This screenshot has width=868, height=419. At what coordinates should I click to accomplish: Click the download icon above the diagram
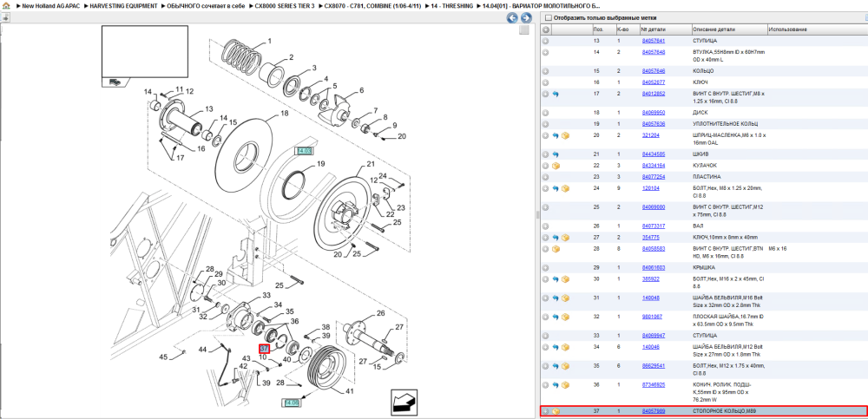click(5, 17)
